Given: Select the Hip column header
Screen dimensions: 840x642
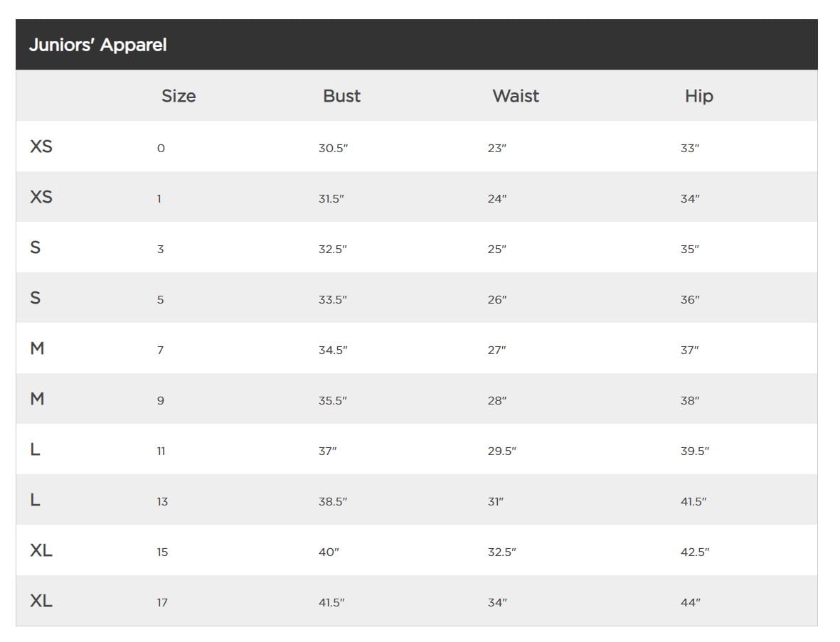Looking at the screenshot, I should [x=698, y=97].
